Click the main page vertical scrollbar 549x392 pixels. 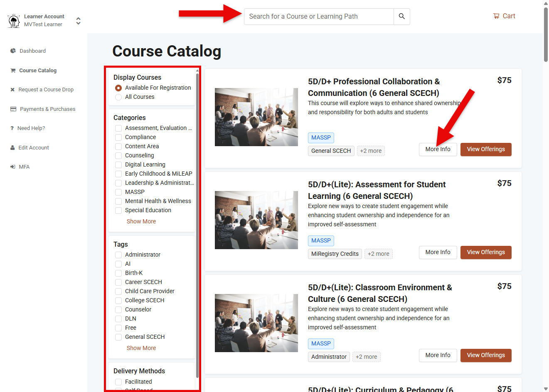[x=546, y=35]
